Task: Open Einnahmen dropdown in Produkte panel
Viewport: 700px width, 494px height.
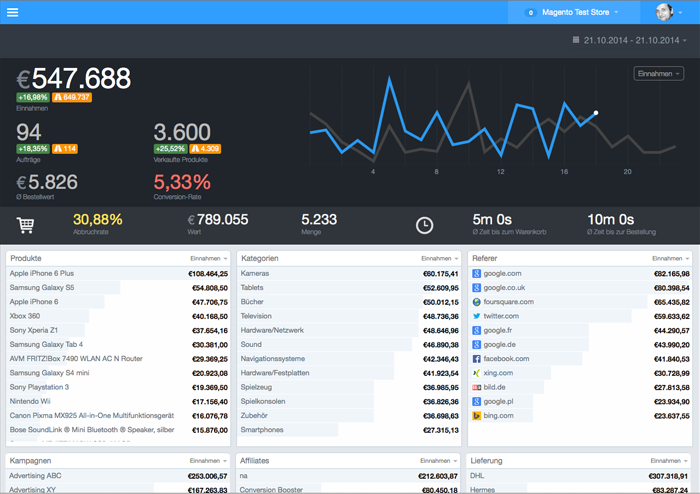Action: point(208,258)
